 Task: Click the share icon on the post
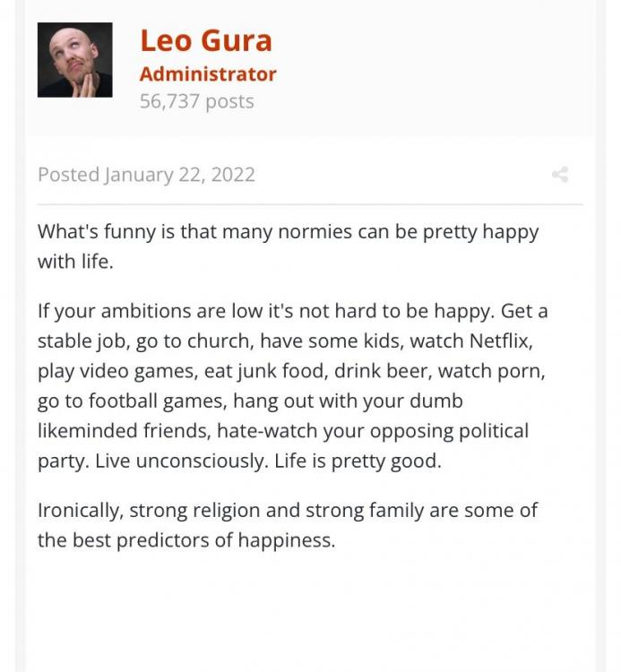560,175
